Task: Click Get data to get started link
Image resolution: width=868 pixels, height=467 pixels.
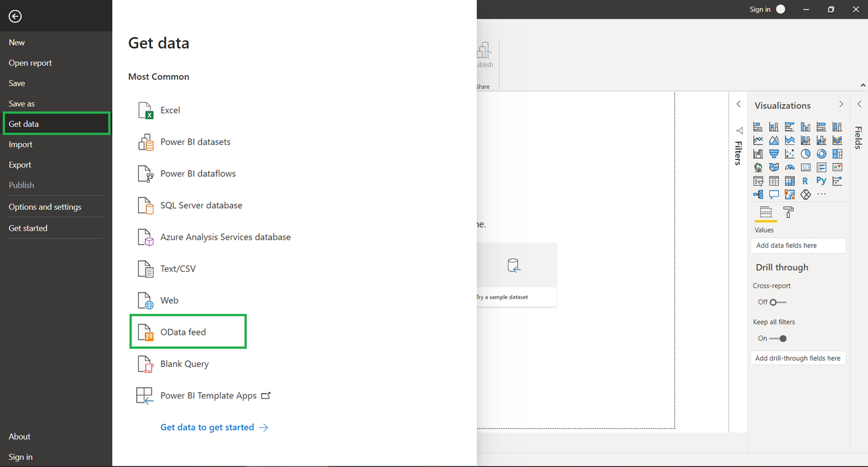Action: coord(208,427)
